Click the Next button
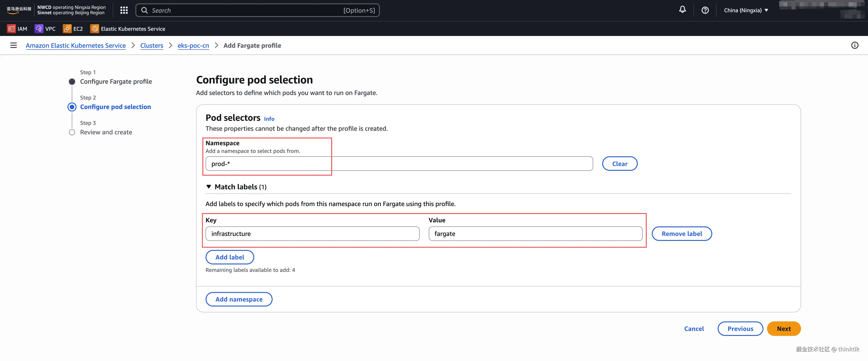Screen dimensions: 868x361 click(x=783, y=329)
